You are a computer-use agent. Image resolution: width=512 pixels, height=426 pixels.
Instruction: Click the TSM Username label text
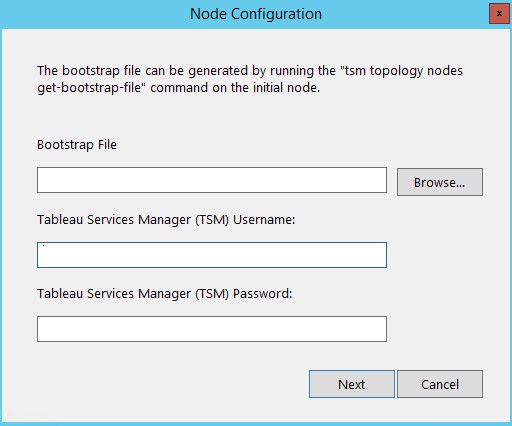click(x=166, y=220)
